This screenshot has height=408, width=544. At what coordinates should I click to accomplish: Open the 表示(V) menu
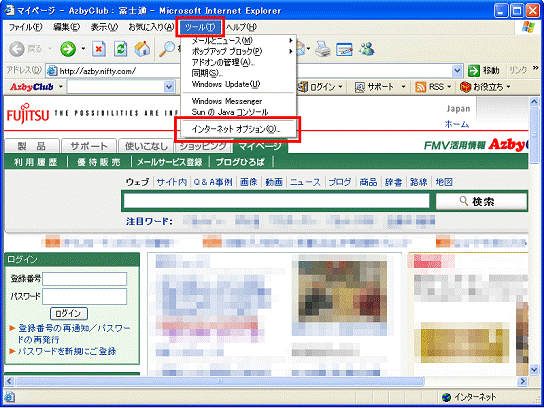pos(104,27)
